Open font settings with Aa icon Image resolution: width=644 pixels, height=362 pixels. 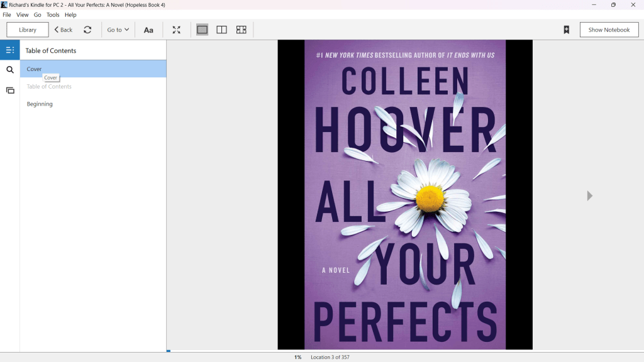point(148,30)
